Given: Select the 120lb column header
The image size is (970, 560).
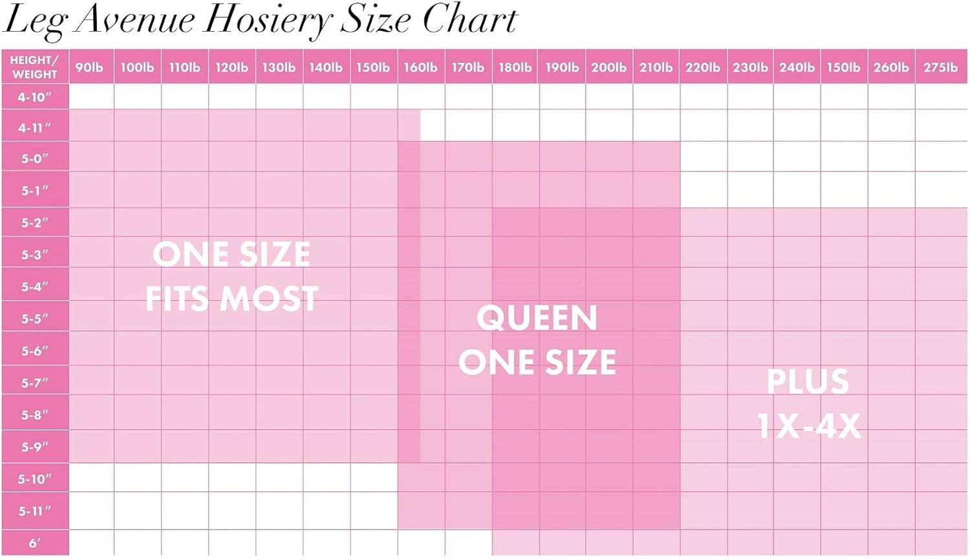Looking at the screenshot, I should click(x=232, y=67).
